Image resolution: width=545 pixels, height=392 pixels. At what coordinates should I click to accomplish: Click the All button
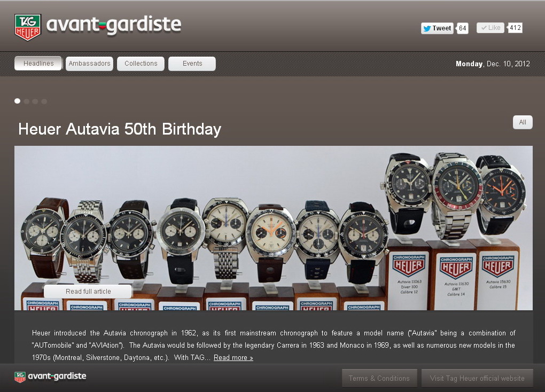point(523,122)
